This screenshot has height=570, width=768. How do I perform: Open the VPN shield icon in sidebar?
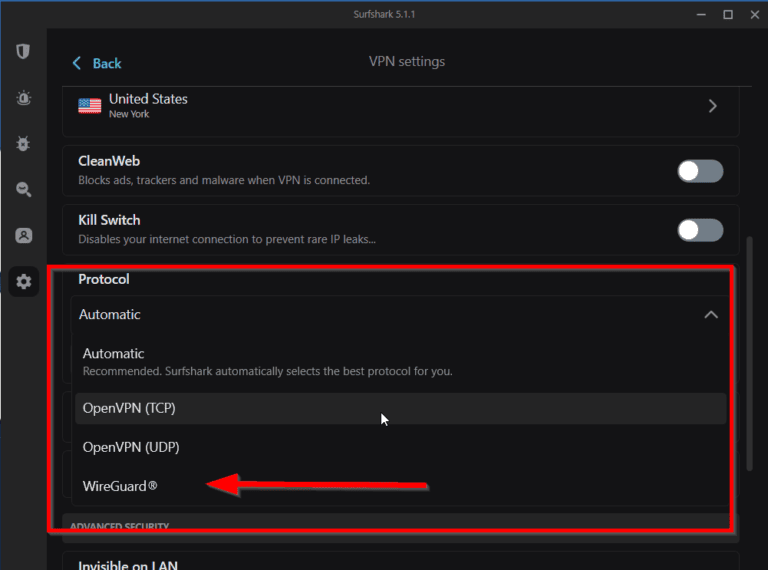tap(23, 52)
